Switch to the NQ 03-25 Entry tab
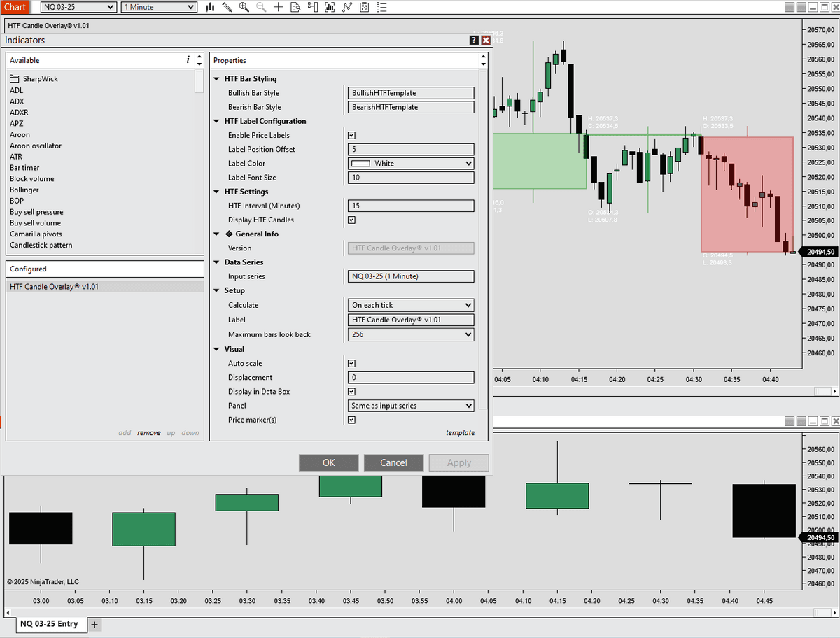This screenshot has height=638, width=840. pos(49,624)
